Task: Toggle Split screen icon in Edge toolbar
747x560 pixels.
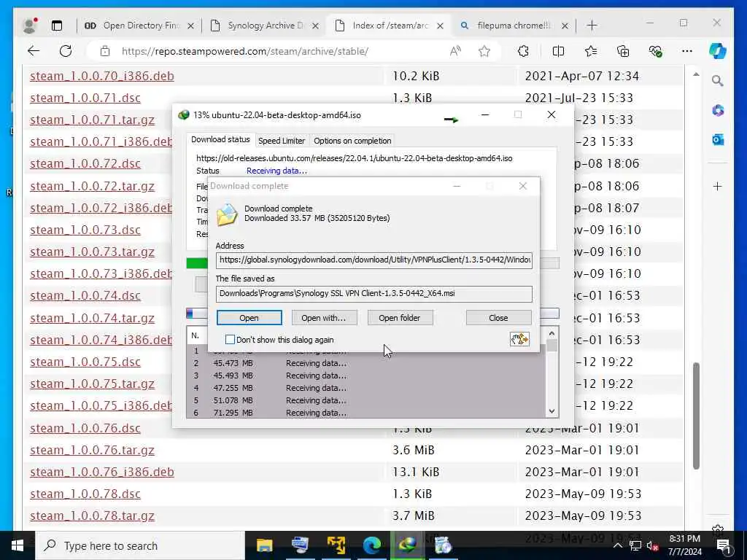Action: pyautogui.click(x=558, y=51)
